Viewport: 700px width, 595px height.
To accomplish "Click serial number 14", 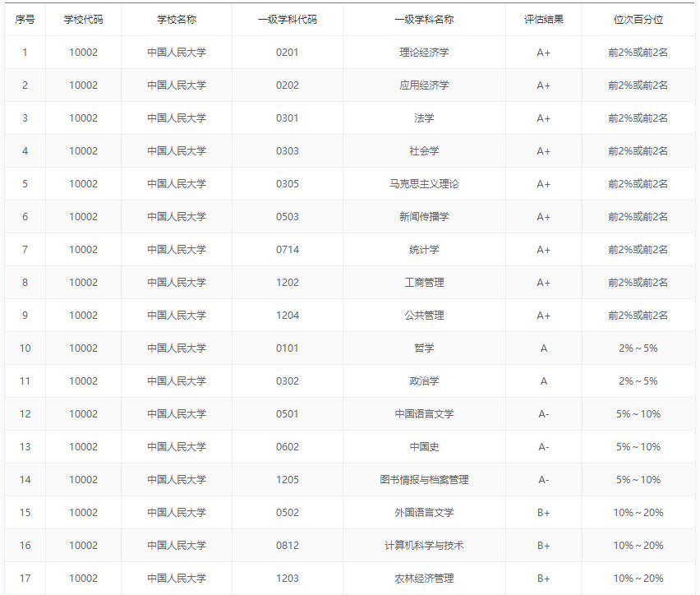I will [25, 480].
